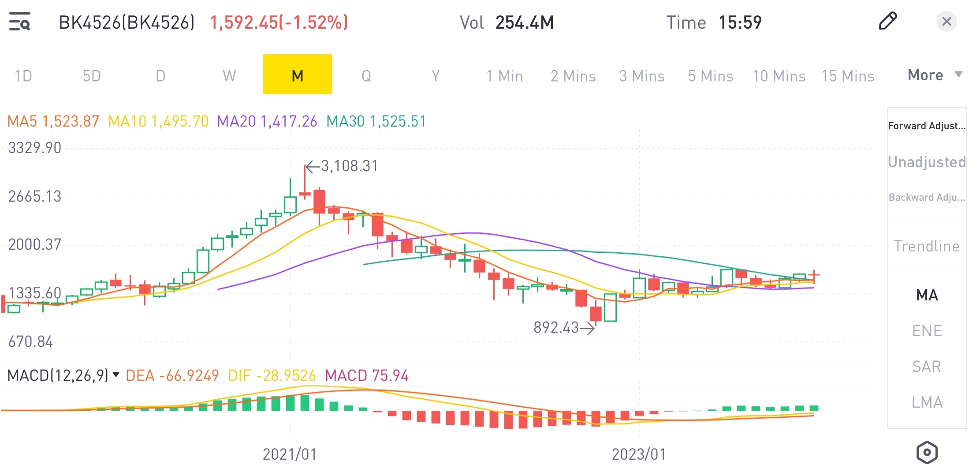Activate the Trendline tool

coord(926,246)
